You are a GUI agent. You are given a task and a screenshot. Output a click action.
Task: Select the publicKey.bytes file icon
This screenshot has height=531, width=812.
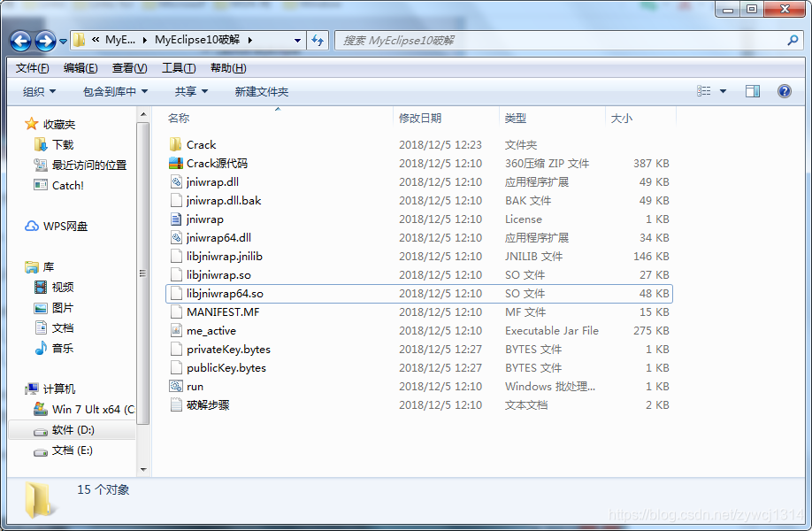176,368
